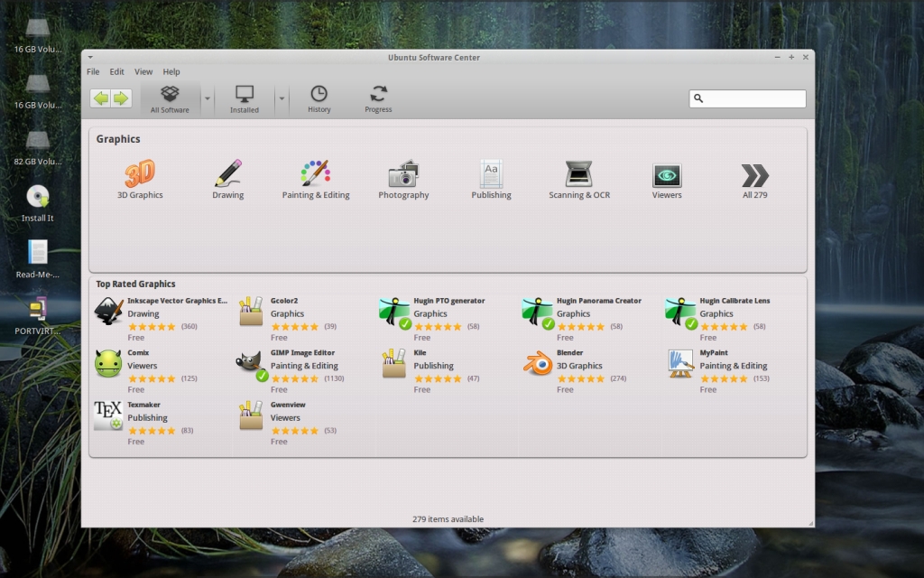Focus the software search field

tap(753, 98)
